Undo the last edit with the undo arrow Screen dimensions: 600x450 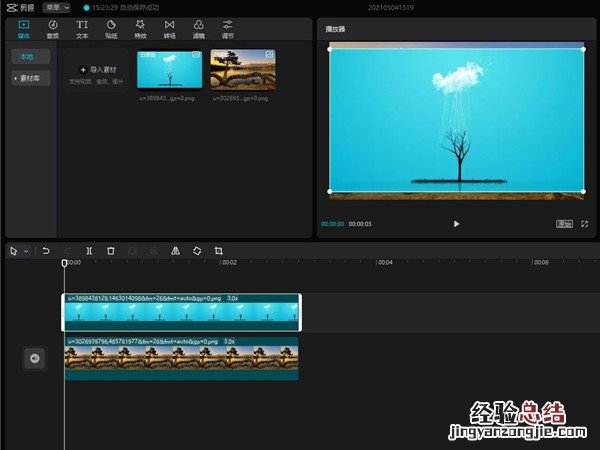46,251
